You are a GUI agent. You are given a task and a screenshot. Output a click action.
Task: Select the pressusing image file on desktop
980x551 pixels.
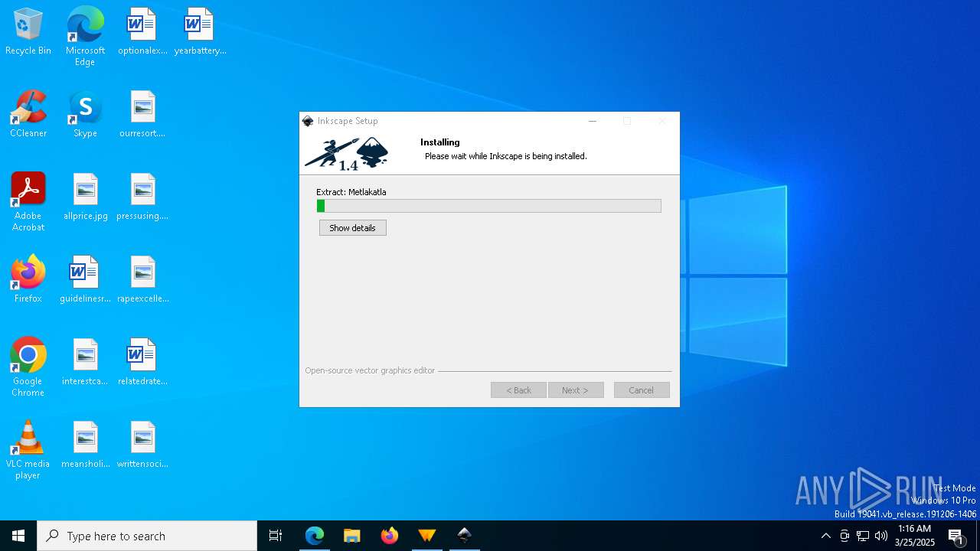(142, 197)
